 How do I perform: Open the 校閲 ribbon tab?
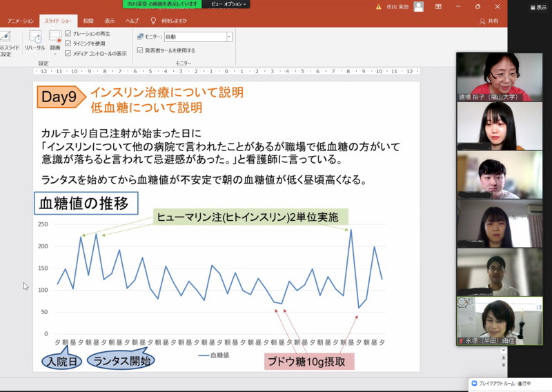coord(88,21)
